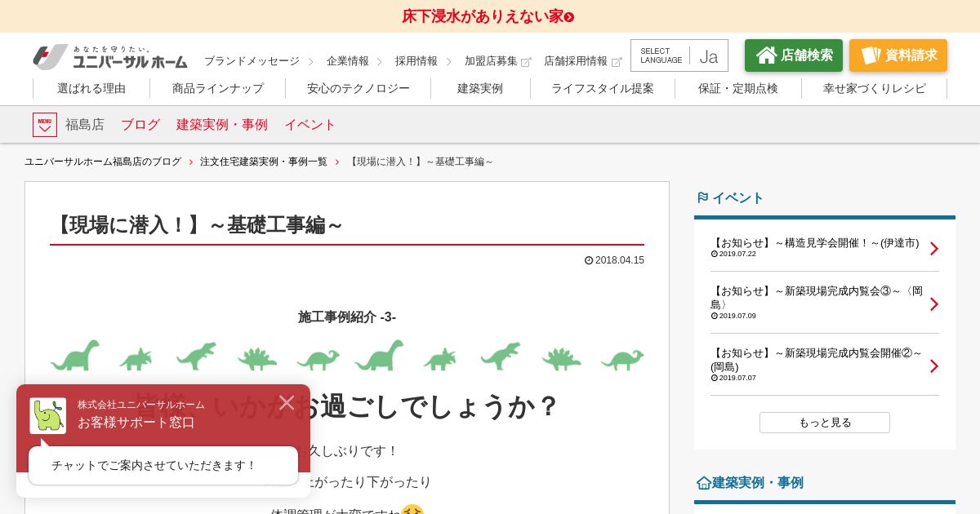Click flag icon beside イベント heading
The height and width of the screenshot is (514, 980).
pos(702,197)
